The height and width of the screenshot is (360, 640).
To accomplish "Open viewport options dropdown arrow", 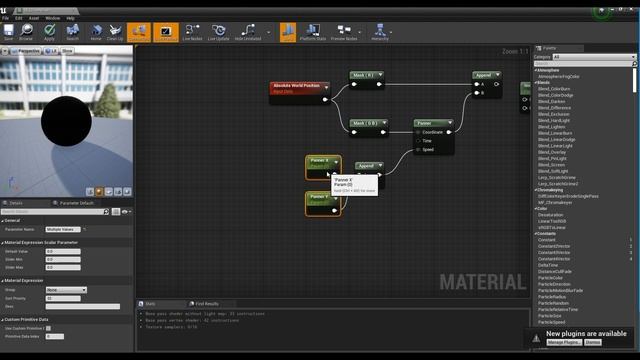I will point(5,51).
